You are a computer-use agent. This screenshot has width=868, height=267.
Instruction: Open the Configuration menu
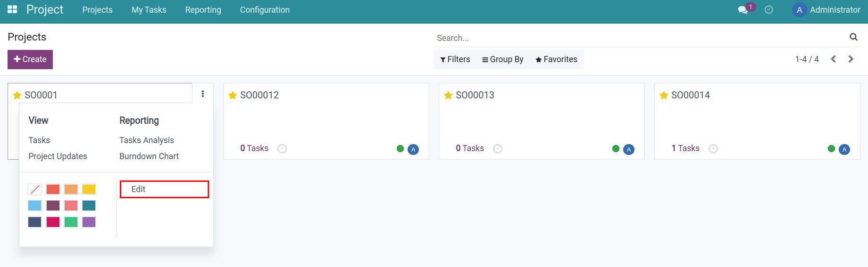tap(265, 10)
